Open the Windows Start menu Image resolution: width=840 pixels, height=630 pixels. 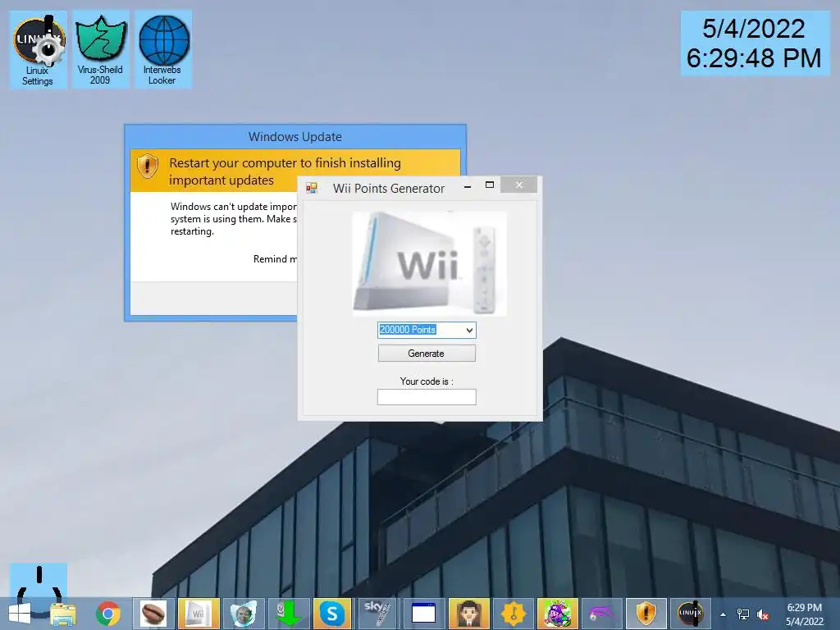click(20, 614)
